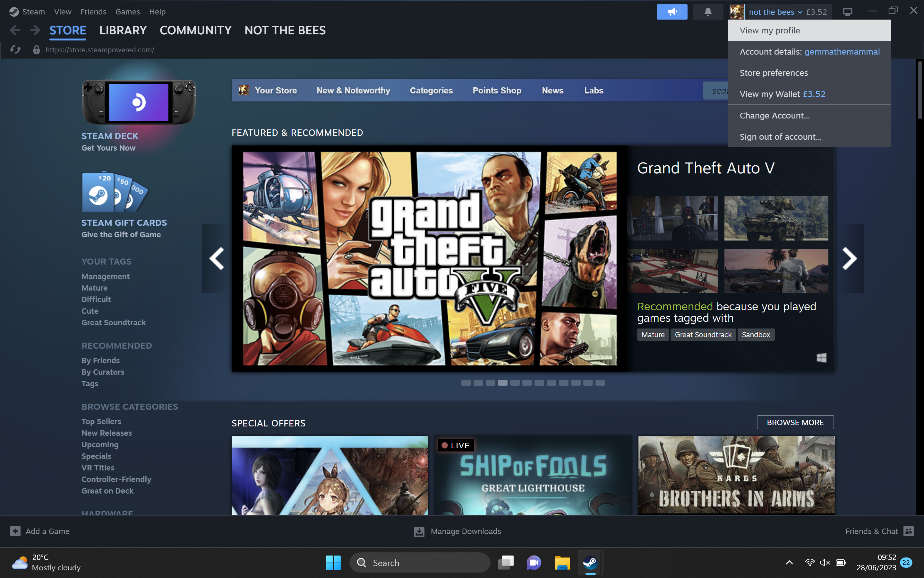
Task: Choose Sign out of account...
Action: coord(809,136)
